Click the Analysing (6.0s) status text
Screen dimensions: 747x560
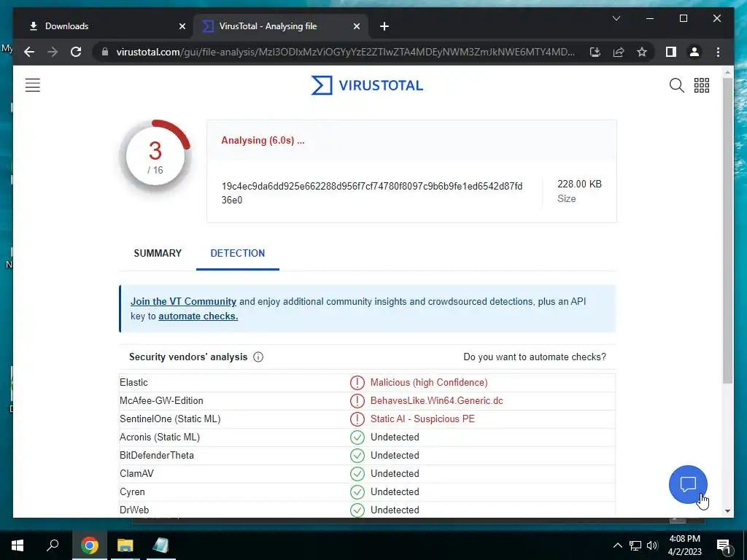coord(263,141)
